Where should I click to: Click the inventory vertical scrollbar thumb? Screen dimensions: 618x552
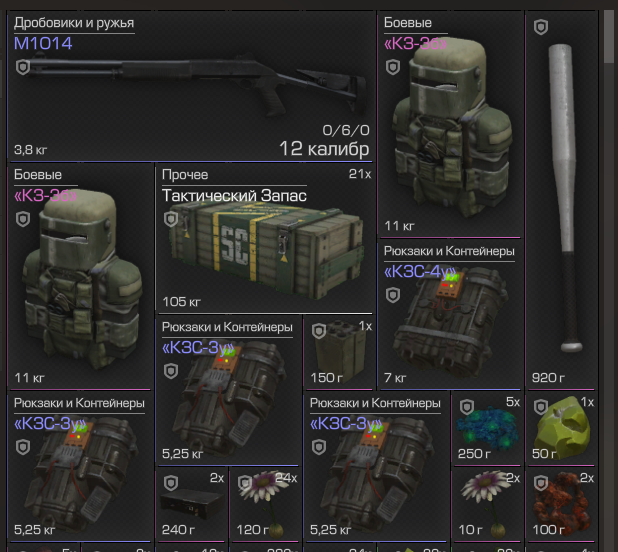coord(609,36)
